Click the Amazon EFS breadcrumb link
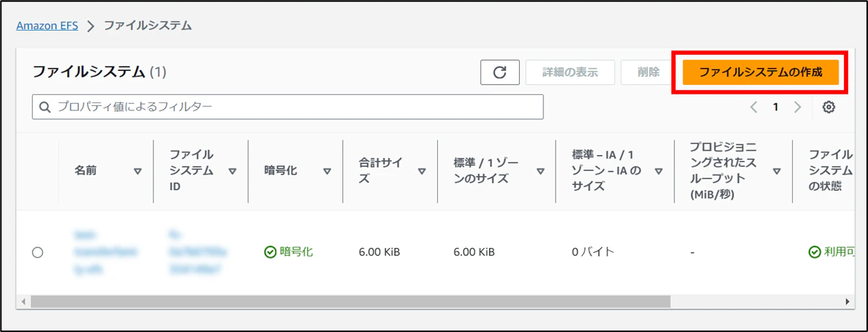Screen dimensions: 868x332 [x=47, y=26]
